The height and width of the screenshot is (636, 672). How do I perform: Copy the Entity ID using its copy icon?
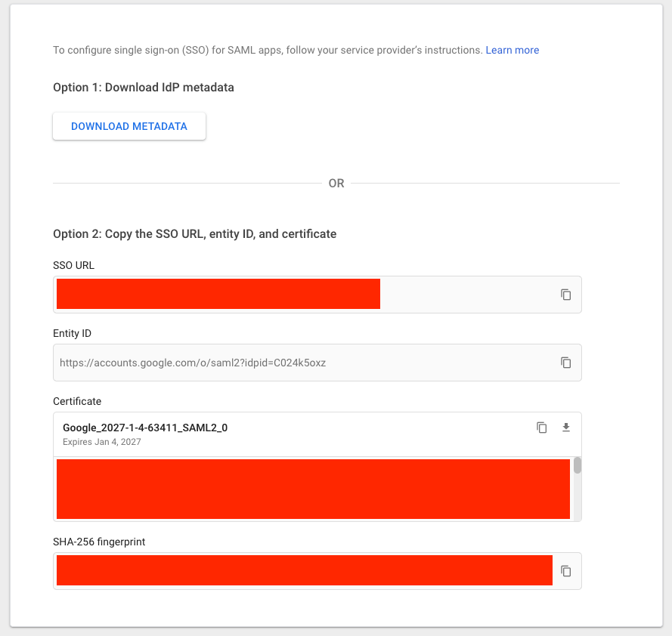coord(566,363)
